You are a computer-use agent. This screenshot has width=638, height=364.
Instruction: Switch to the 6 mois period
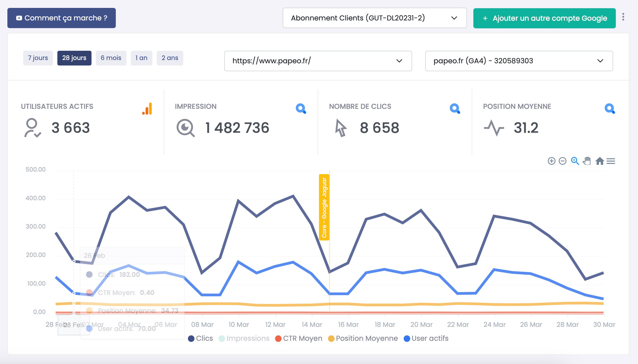point(111,58)
